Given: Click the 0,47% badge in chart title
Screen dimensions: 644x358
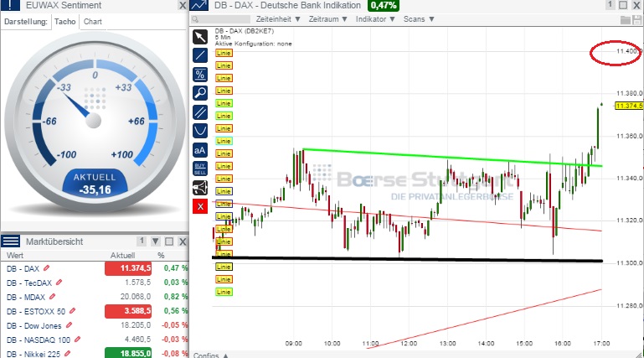Looking at the screenshot, I should pyautogui.click(x=384, y=5).
